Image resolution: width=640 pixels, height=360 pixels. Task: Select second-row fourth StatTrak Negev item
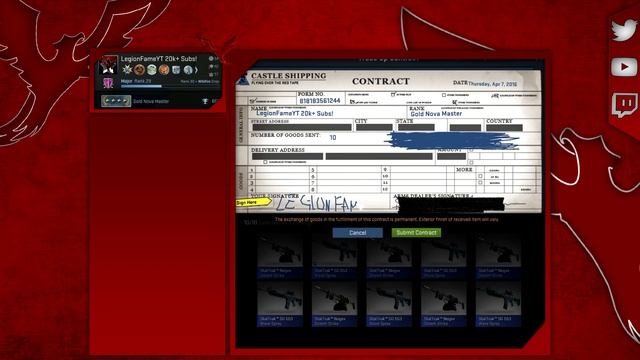[x=444, y=305]
